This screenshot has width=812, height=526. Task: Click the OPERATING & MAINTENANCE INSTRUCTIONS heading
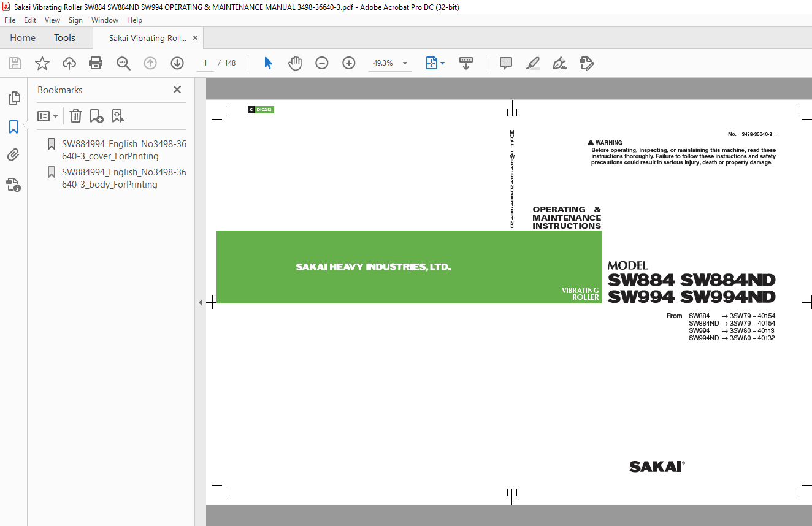[567, 218]
